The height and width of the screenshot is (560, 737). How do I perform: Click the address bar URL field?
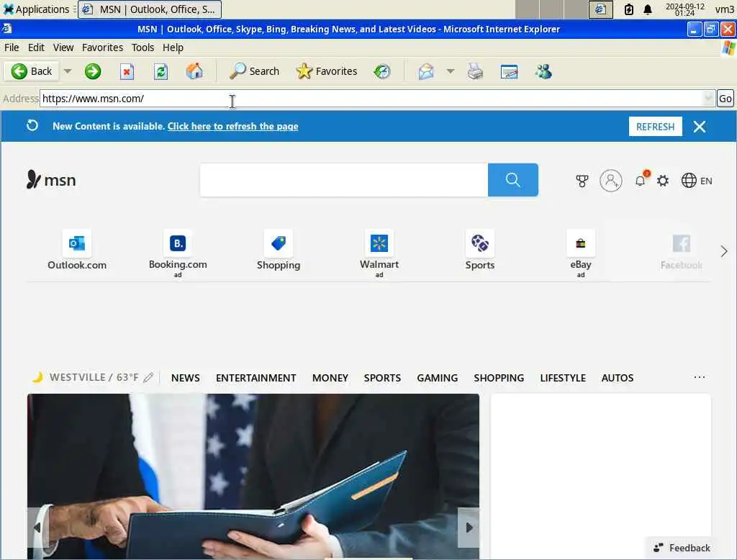[371, 99]
